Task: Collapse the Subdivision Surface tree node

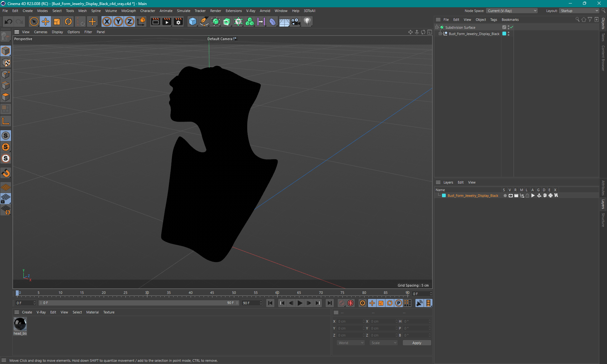Action: point(437,27)
